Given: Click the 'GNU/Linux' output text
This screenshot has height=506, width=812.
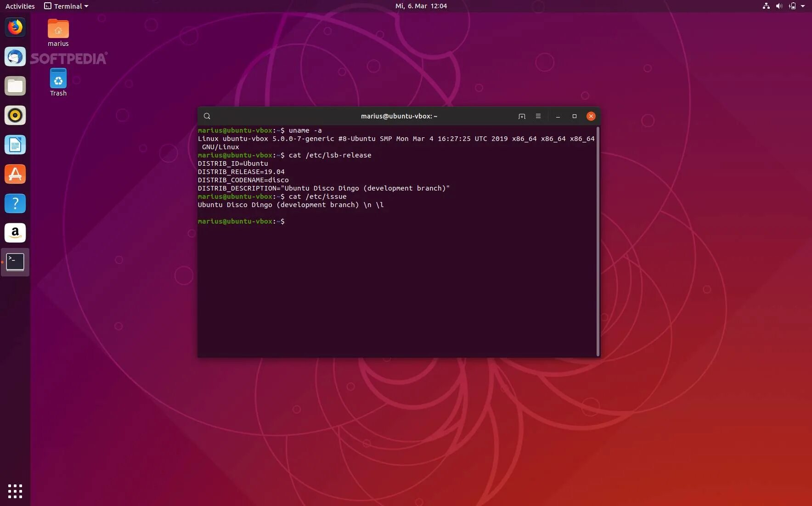Looking at the screenshot, I should click(220, 147).
